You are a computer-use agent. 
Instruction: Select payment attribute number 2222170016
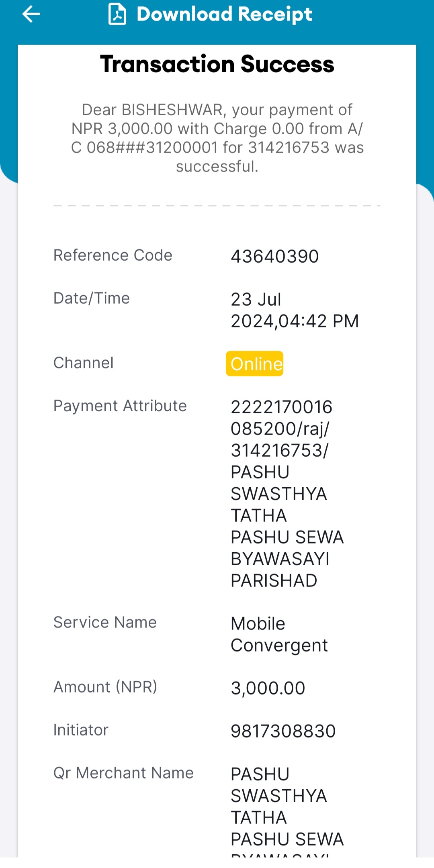tap(282, 407)
